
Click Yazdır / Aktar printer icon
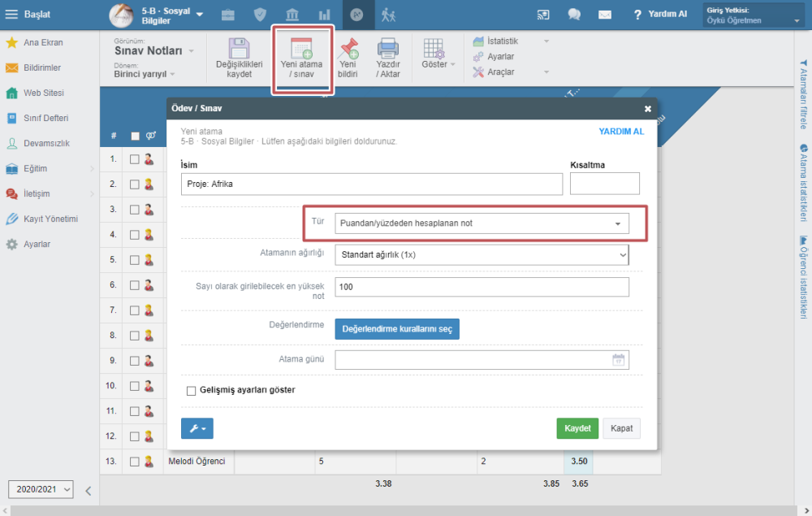388,48
